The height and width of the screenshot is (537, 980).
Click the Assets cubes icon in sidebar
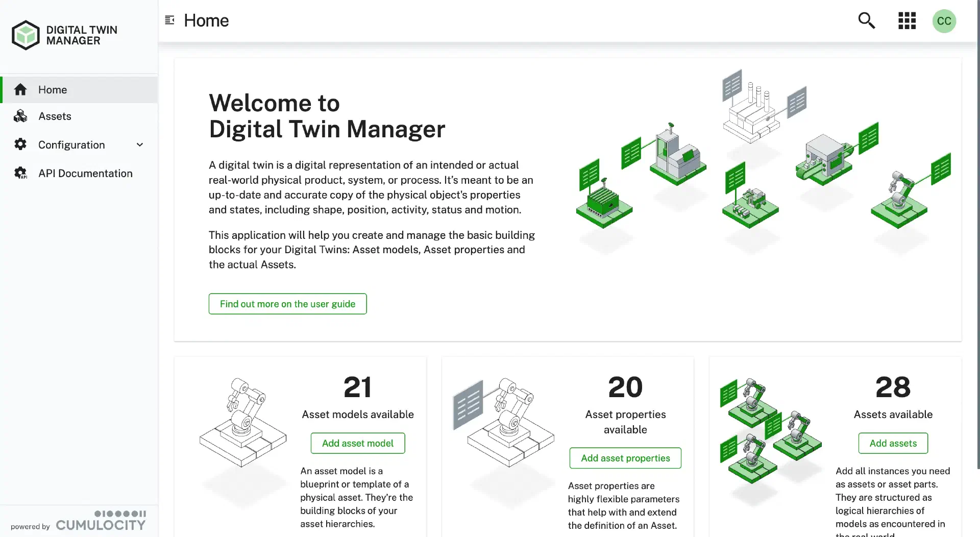tap(20, 116)
